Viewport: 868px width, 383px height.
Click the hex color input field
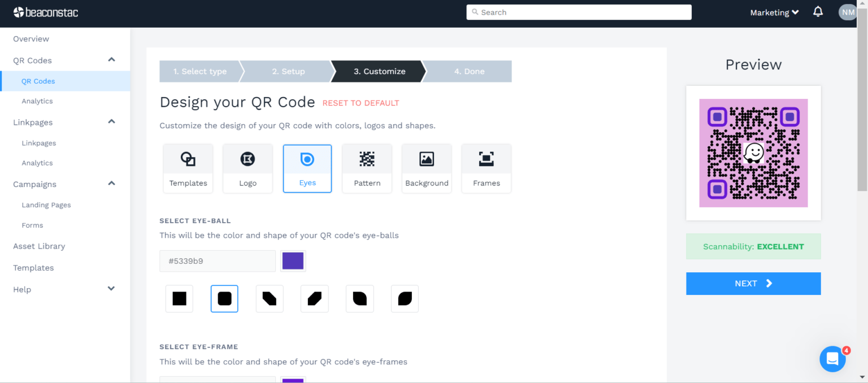click(217, 260)
